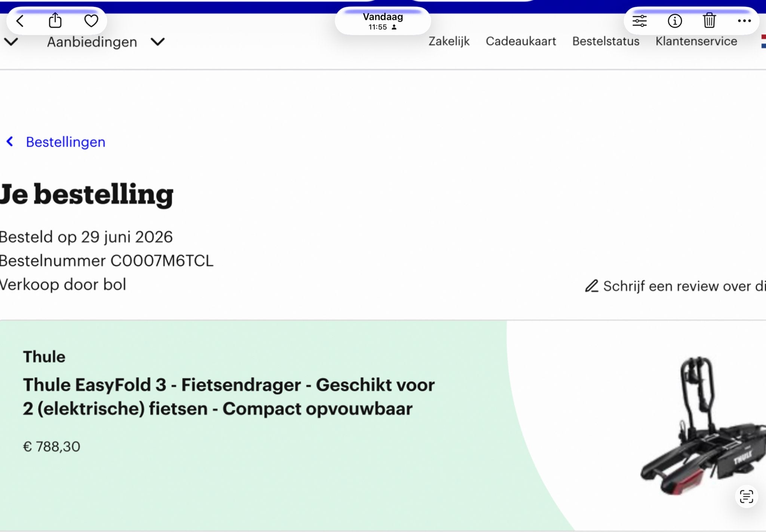
Task: Tap the back arrow in Photos toolbar
Action: (x=20, y=21)
